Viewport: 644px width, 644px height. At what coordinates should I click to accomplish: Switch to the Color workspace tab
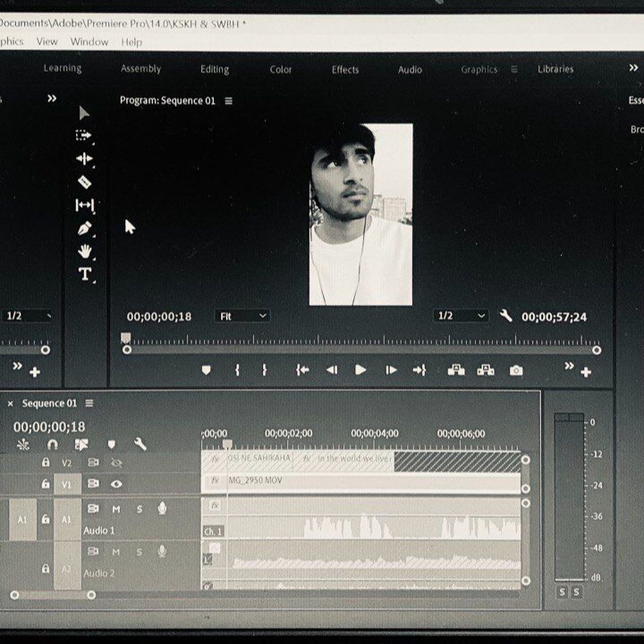tap(281, 69)
